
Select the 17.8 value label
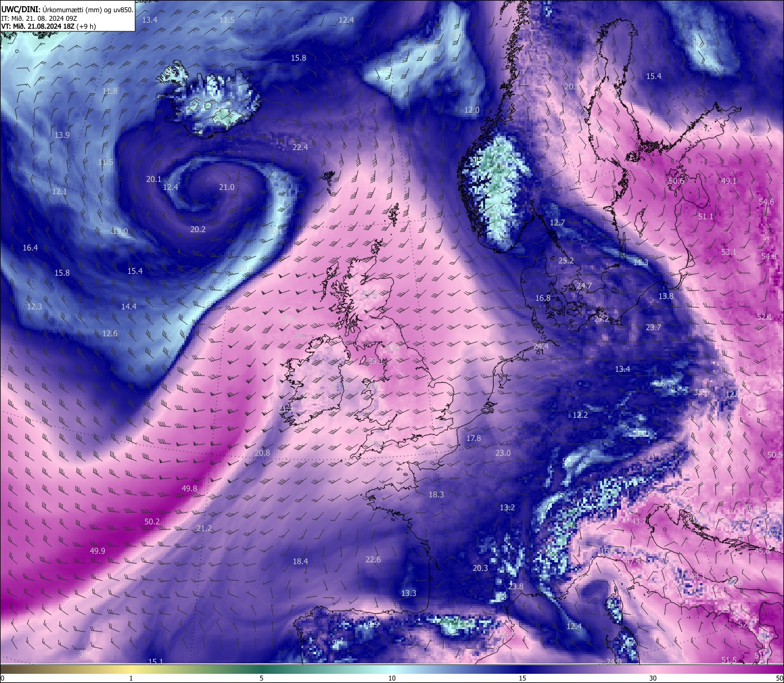coord(473,438)
